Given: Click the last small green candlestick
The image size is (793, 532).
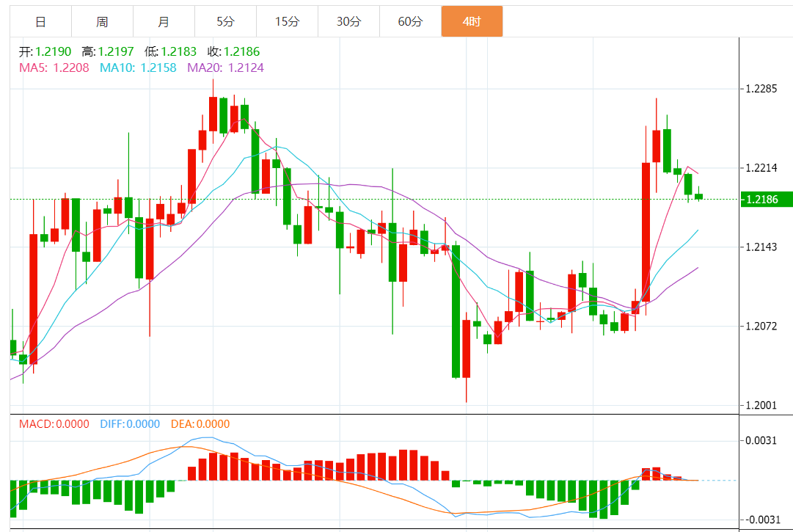Looking at the screenshot, I should [x=698, y=196].
